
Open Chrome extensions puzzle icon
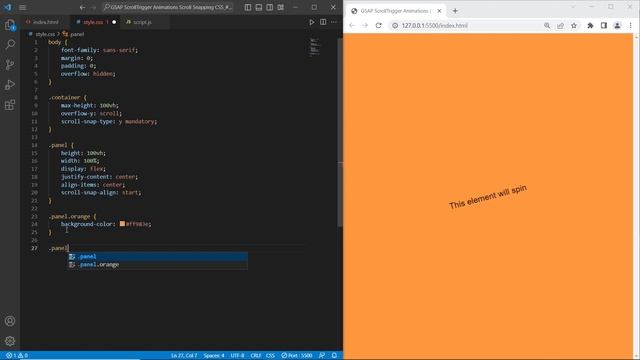click(590, 25)
